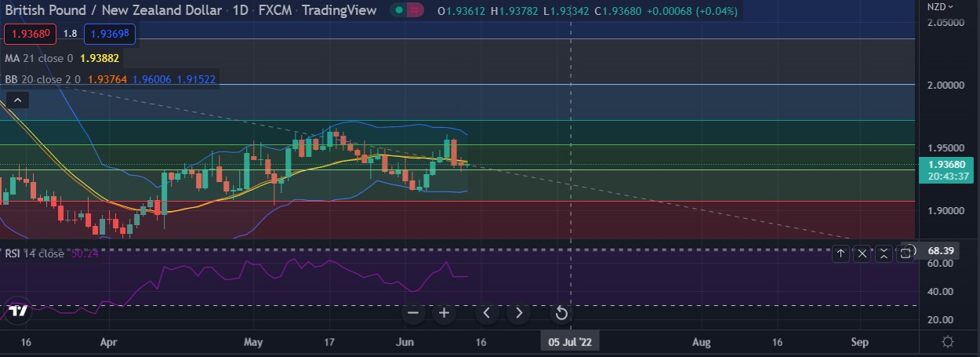
Task: Zoom out the chart with the minus button
Action: click(413, 313)
